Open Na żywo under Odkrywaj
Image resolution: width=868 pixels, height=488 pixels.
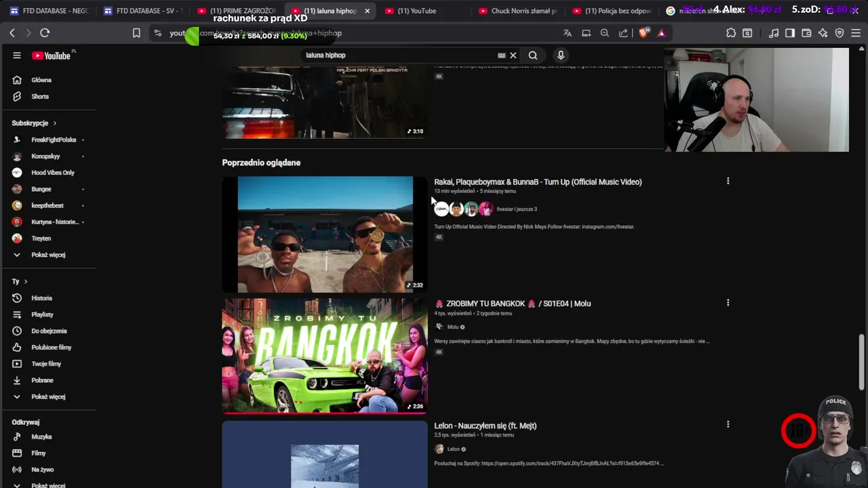point(42,470)
